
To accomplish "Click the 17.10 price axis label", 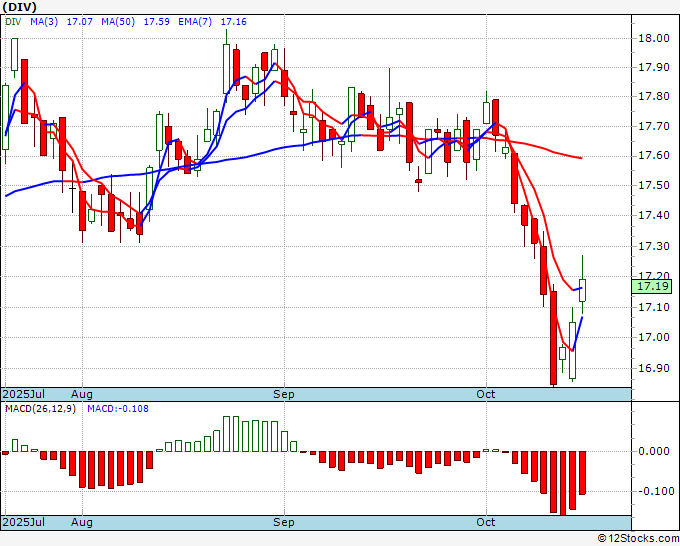I will (x=654, y=307).
